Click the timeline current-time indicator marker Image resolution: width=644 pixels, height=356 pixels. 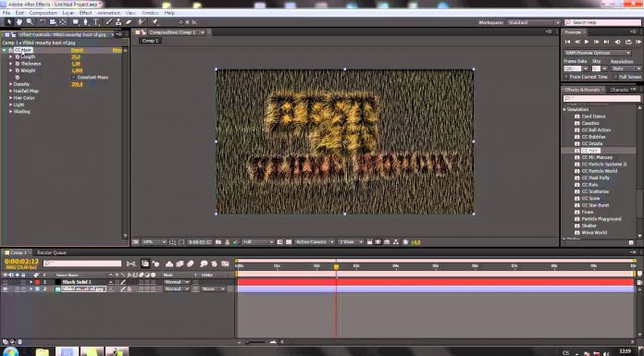tap(337, 267)
